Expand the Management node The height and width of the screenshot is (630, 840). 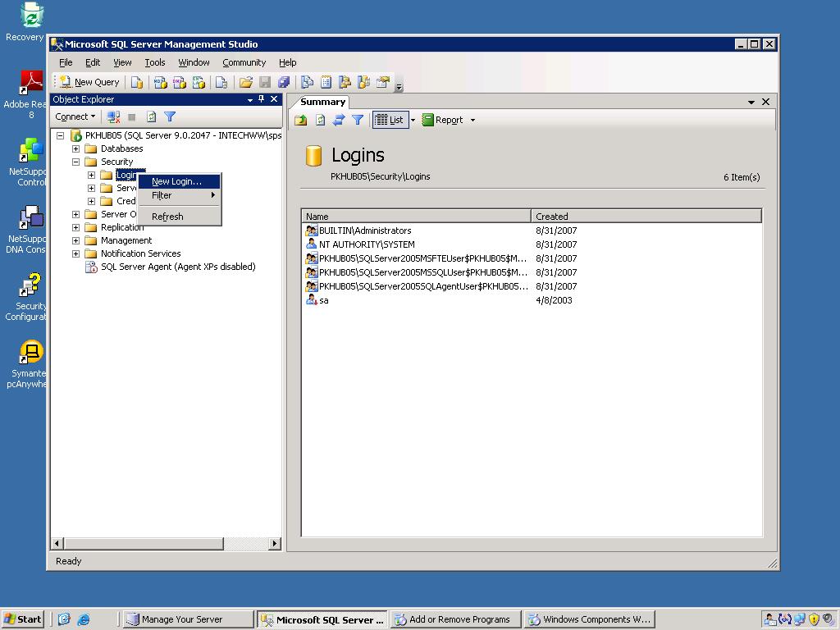[x=76, y=240]
